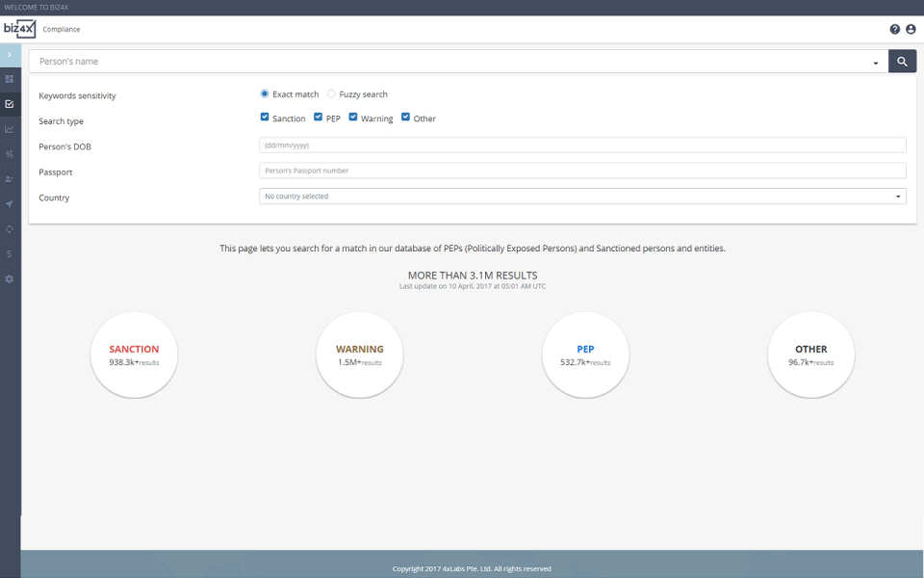Select the Compliance checkmark icon in sidebar
The width and height of the screenshot is (924, 578).
click(10, 104)
